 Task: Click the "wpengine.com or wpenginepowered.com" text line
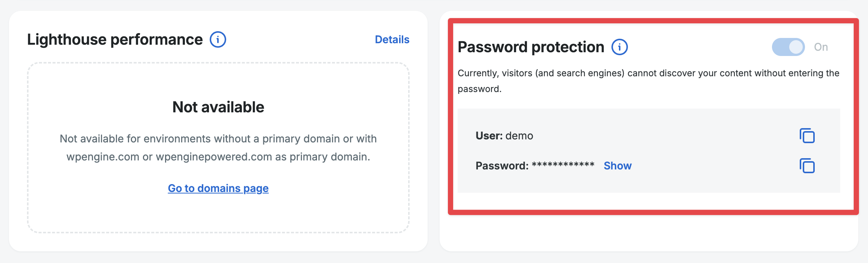[x=218, y=157]
